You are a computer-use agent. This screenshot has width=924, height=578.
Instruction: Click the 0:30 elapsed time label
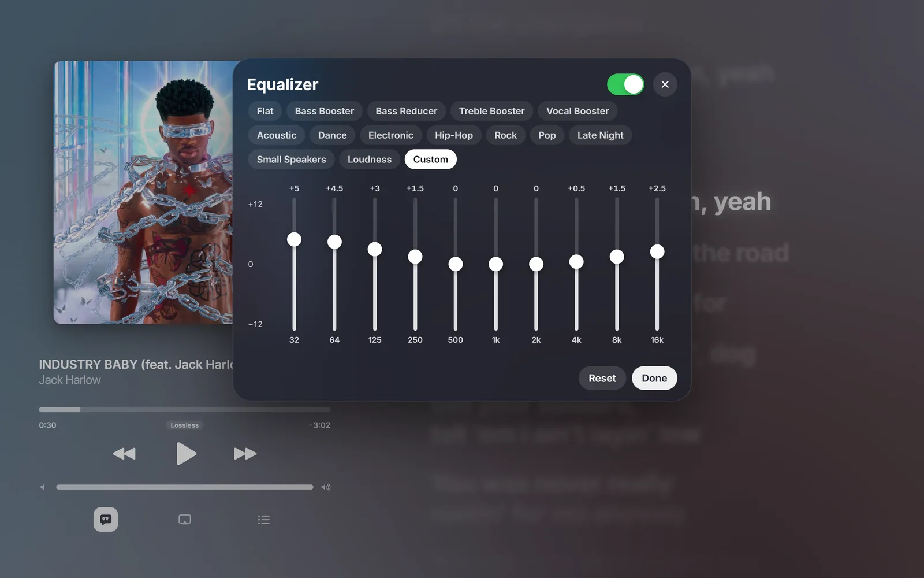pyautogui.click(x=47, y=425)
